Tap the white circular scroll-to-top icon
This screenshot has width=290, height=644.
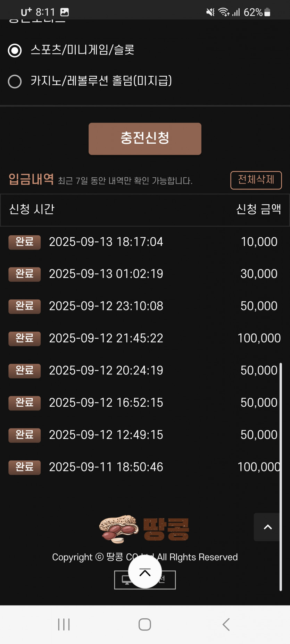[x=145, y=572]
